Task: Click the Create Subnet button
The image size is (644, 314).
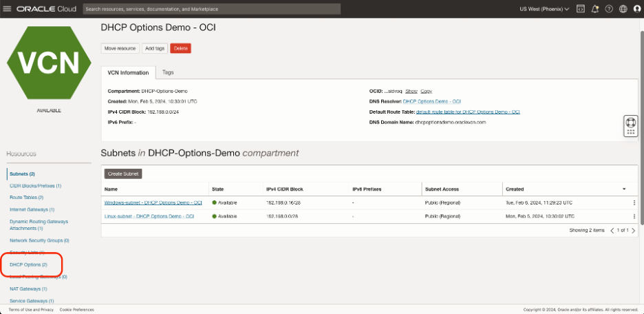Action: 122,174
